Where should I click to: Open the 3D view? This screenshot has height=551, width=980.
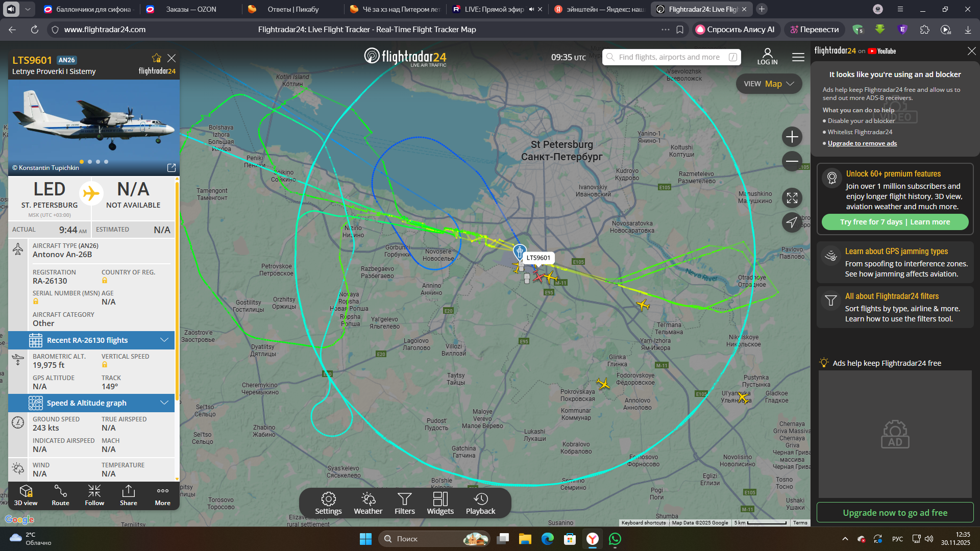[x=26, y=495]
